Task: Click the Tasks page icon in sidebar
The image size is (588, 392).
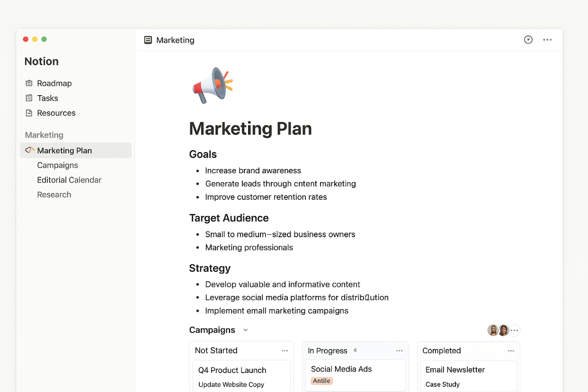Action: click(x=29, y=98)
